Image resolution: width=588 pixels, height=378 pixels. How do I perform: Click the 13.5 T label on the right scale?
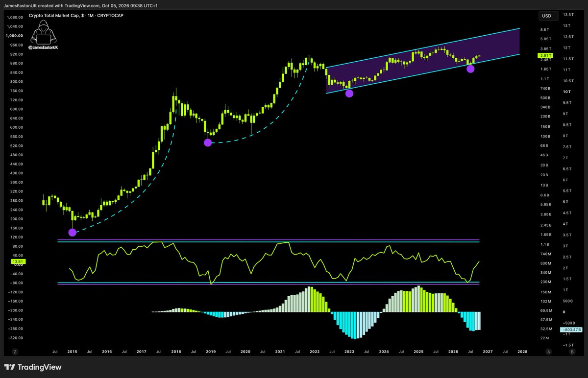pyautogui.click(x=569, y=15)
